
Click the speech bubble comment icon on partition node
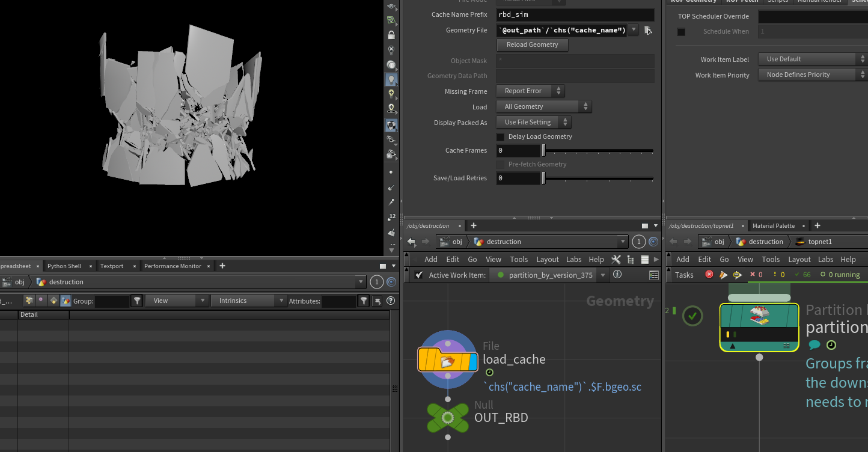[815, 345]
